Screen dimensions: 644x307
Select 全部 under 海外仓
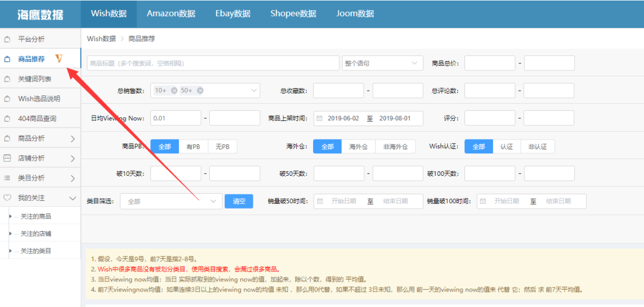[x=327, y=147]
